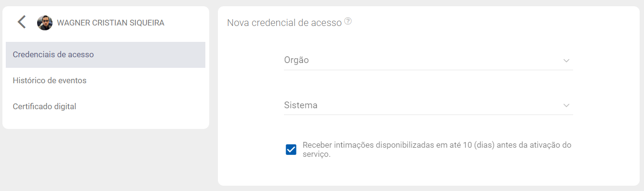Click the 'Orgão' placeholder text
Image resolution: width=644 pixels, height=191 pixels.
[x=296, y=60]
